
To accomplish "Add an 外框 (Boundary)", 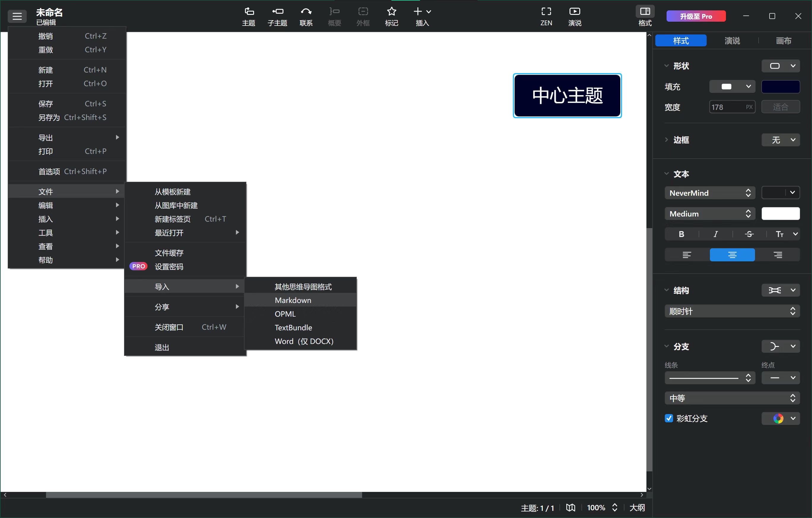I will 363,16.
